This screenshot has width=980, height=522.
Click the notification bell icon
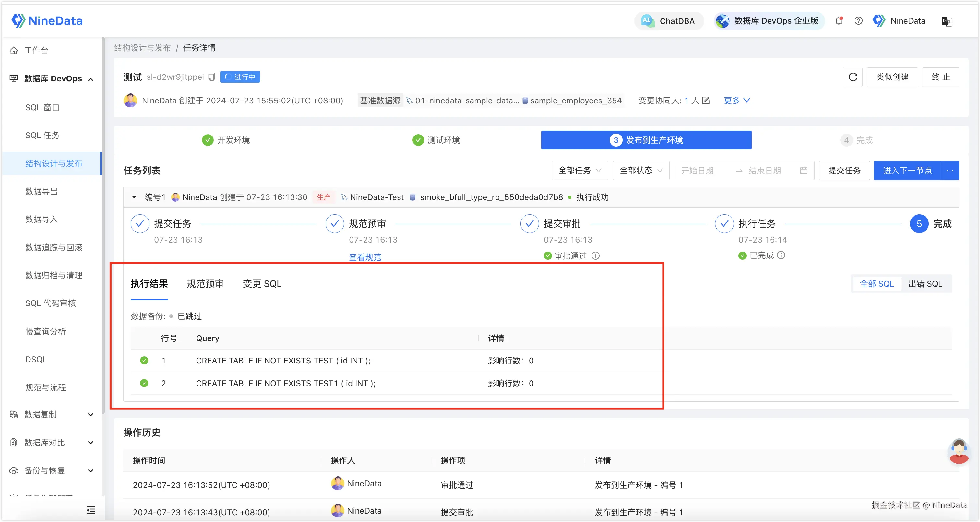click(839, 21)
